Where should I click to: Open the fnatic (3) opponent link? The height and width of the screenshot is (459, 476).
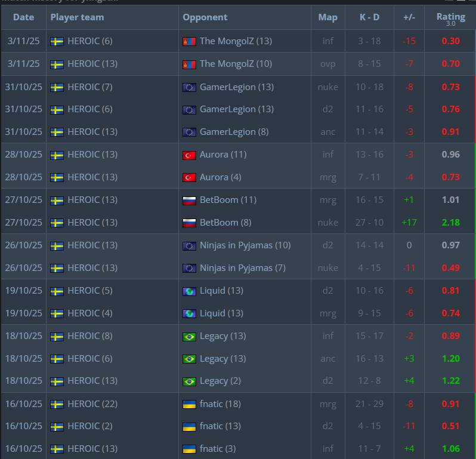tap(218, 449)
